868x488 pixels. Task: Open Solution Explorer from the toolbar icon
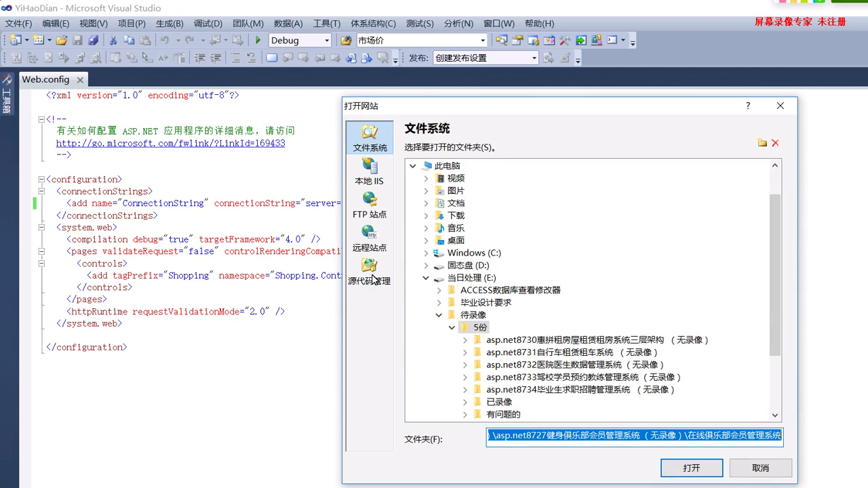(502, 40)
